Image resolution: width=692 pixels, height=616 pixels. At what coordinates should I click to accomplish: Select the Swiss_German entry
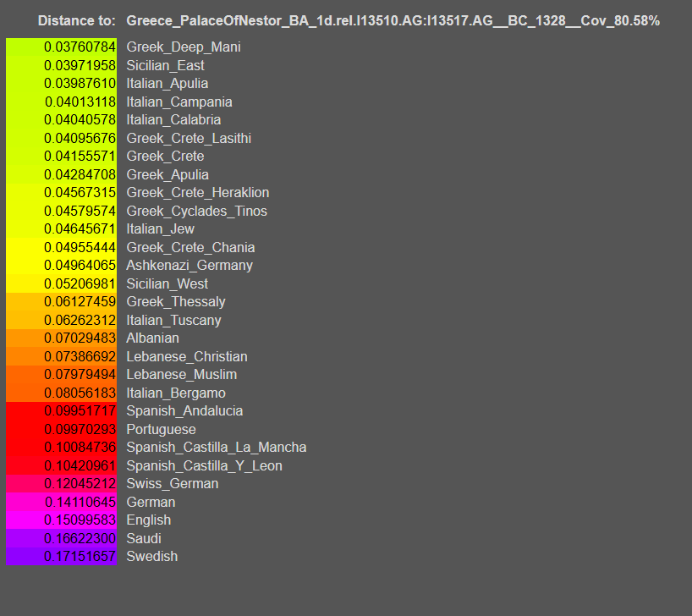click(x=172, y=483)
